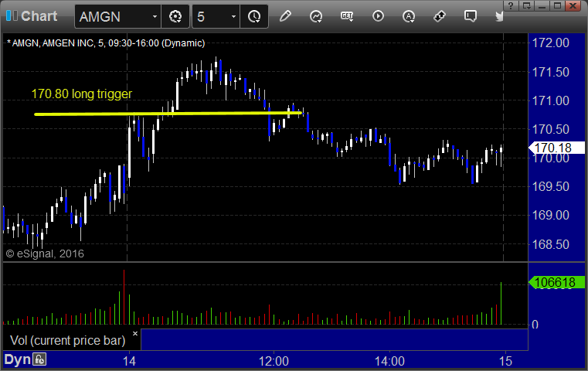Click the 171.00 price axis label
This screenshot has height=371, width=588.
(x=551, y=100)
